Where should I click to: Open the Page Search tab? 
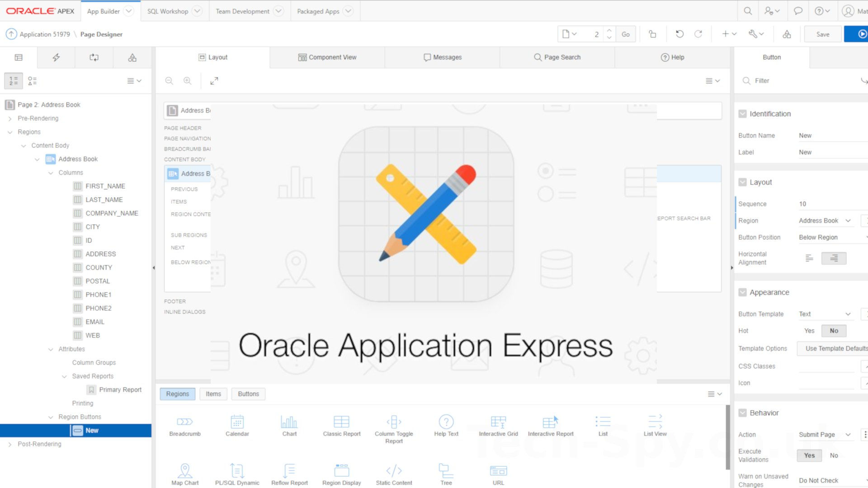click(557, 57)
